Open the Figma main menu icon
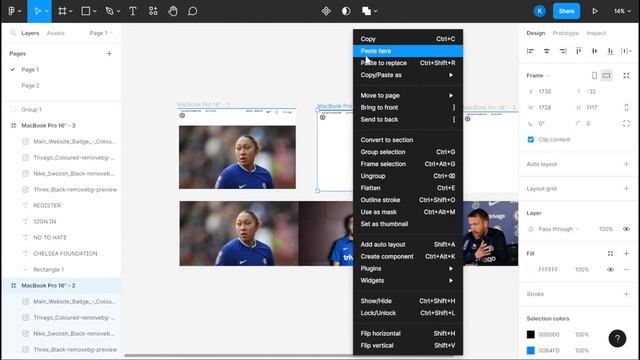640x360 pixels. point(12,11)
